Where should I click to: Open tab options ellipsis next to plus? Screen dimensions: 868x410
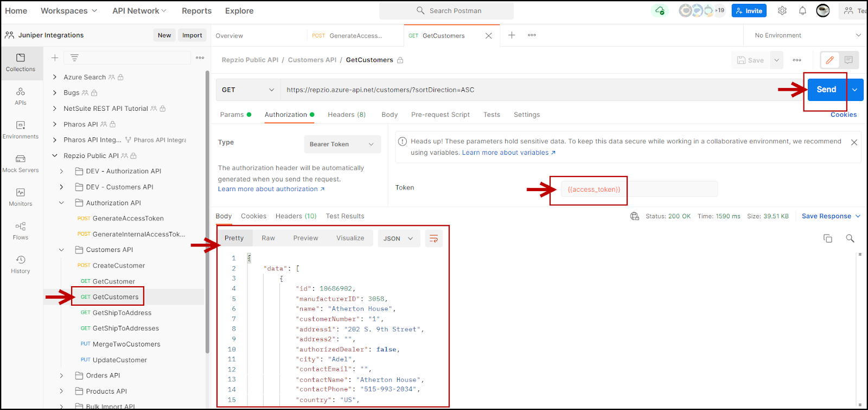532,35
